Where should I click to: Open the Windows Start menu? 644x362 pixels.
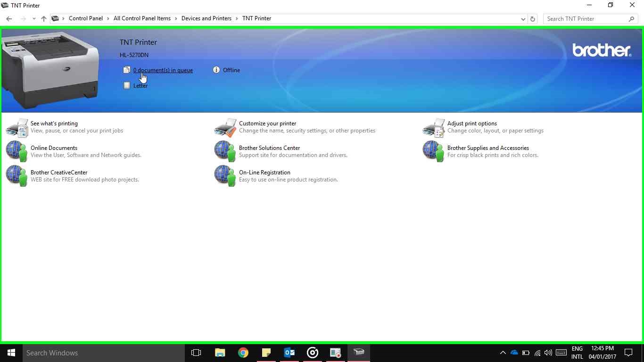[11, 353]
